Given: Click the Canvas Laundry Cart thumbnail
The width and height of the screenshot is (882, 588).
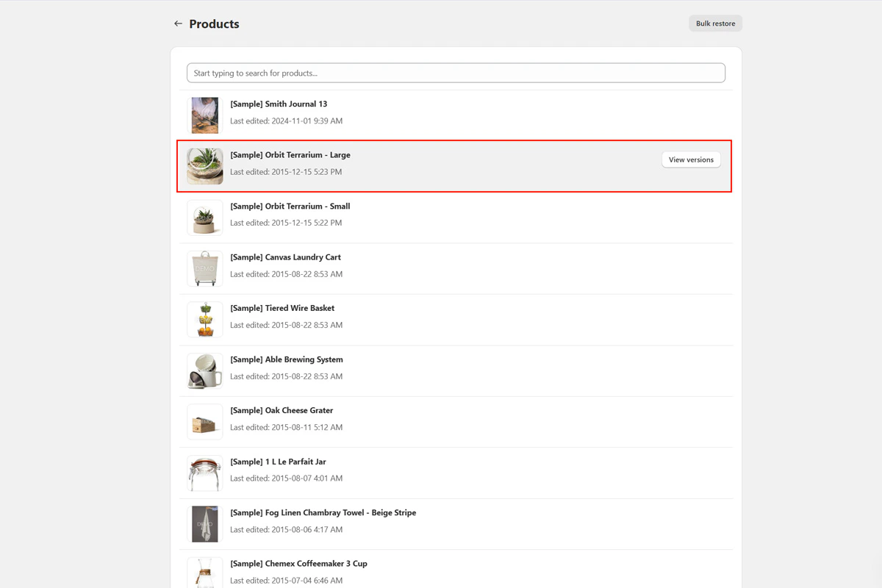Looking at the screenshot, I should tap(204, 268).
